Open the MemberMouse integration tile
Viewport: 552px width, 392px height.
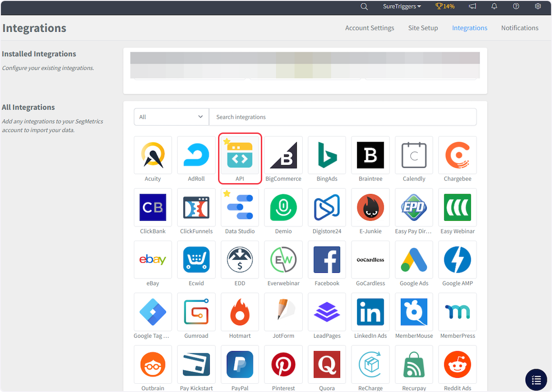click(x=414, y=312)
